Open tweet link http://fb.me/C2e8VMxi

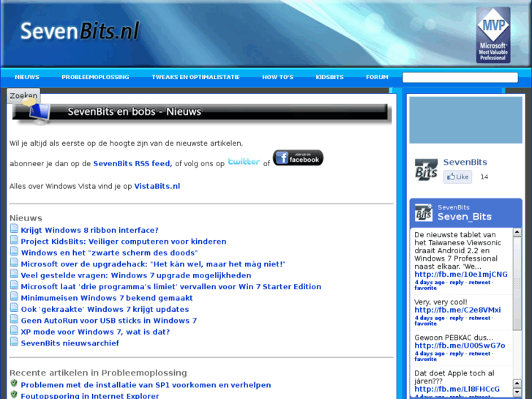457,310
